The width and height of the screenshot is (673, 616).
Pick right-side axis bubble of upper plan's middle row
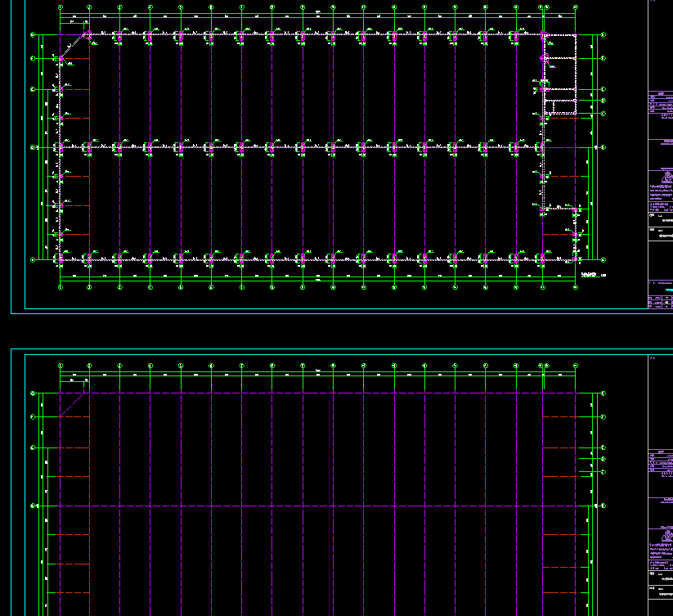point(603,147)
